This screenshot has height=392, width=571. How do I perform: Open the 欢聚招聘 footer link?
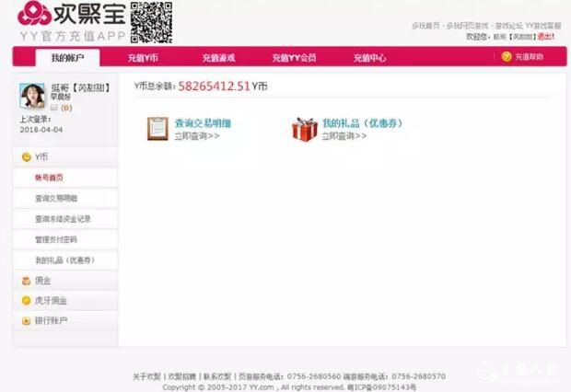pyautogui.click(x=182, y=376)
